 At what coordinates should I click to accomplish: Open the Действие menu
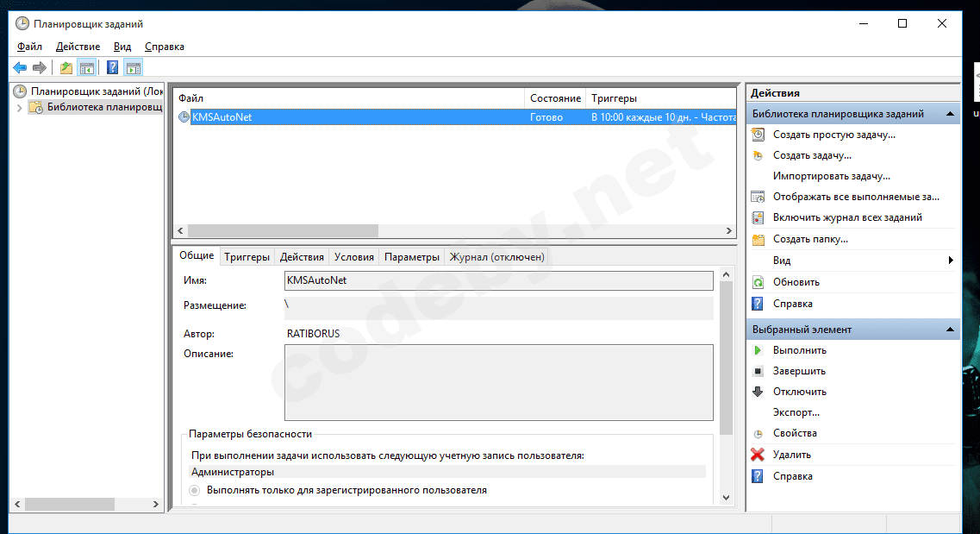click(x=78, y=47)
